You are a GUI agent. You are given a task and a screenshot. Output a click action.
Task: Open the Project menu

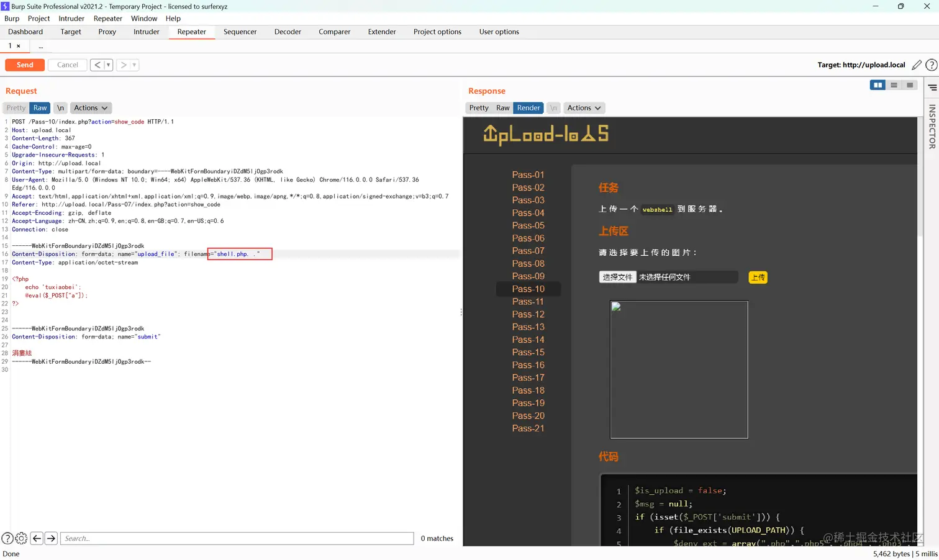[x=39, y=19]
